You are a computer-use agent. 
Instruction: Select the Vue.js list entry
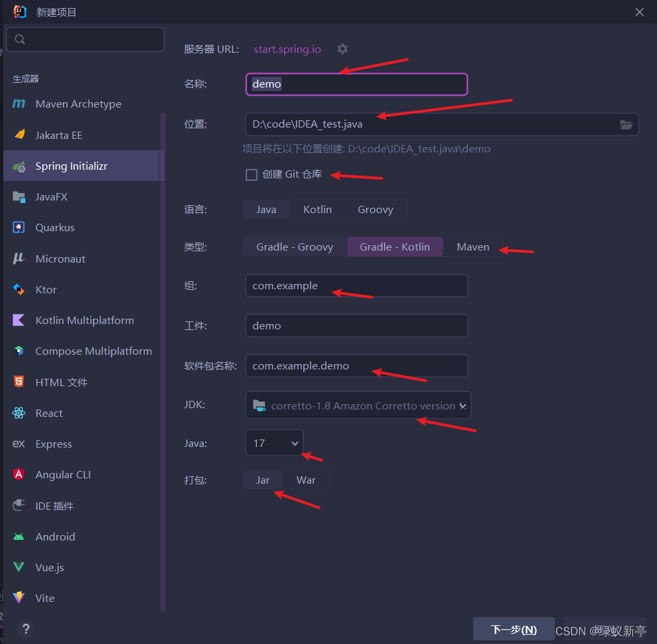pos(81,567)
